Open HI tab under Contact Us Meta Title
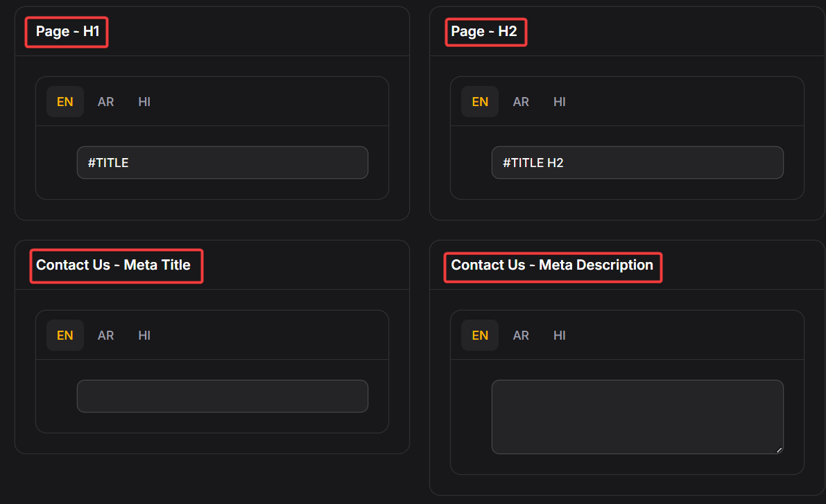Screen dimensions: 826x504 click(x=144, y=336)
